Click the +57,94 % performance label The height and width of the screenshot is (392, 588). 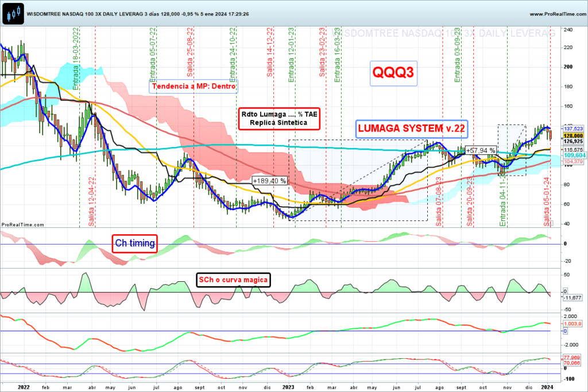[481, 150]
